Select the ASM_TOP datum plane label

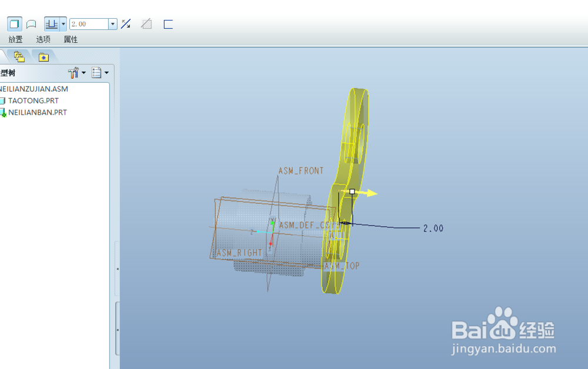(342, 266)
